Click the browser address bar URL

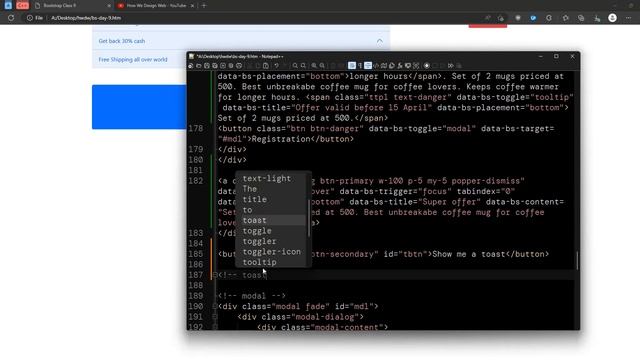click(86, 18)
